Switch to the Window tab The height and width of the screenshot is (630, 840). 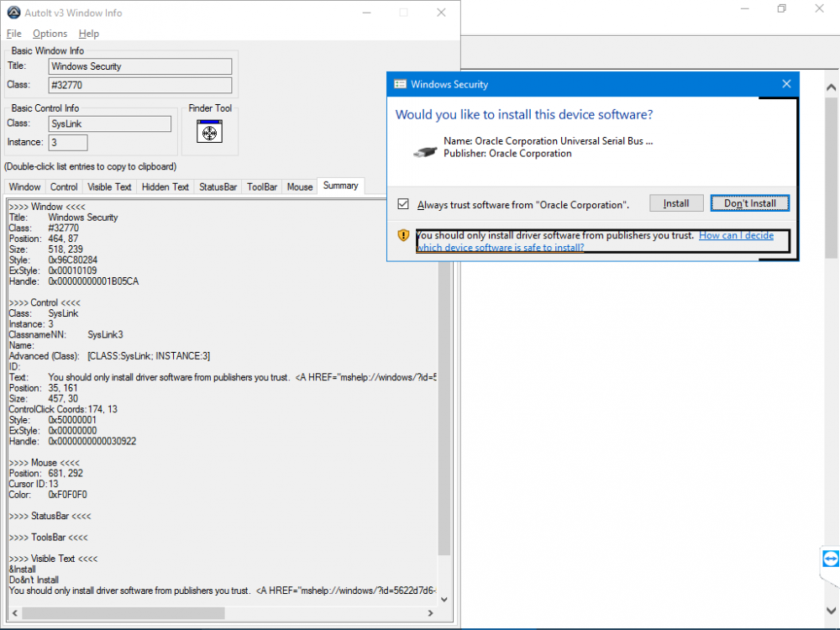pyautogui.click(x=24, y=187)
